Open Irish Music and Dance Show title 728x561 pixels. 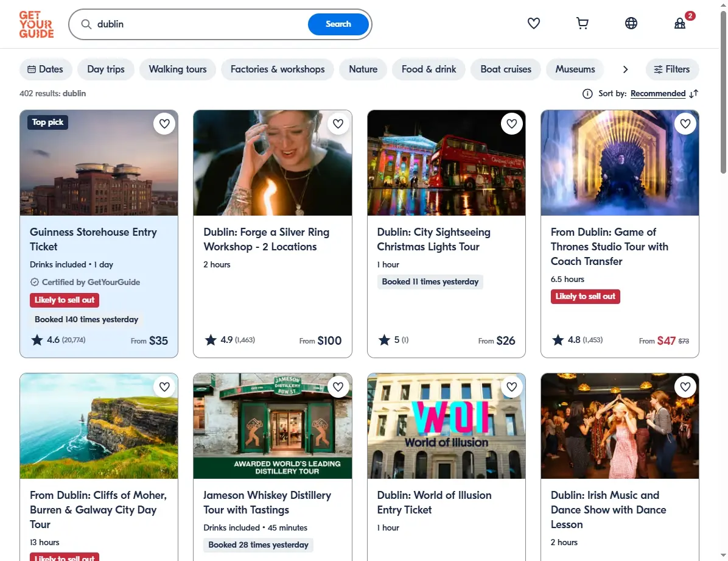pos(608,510)
